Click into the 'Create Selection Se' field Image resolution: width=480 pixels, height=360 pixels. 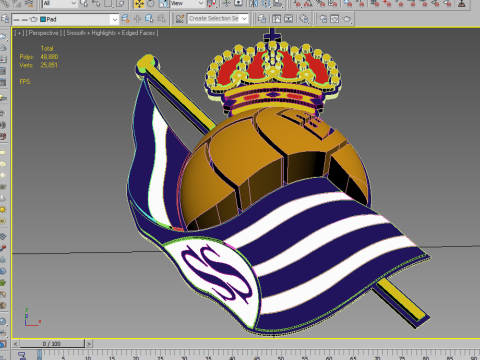214,18
